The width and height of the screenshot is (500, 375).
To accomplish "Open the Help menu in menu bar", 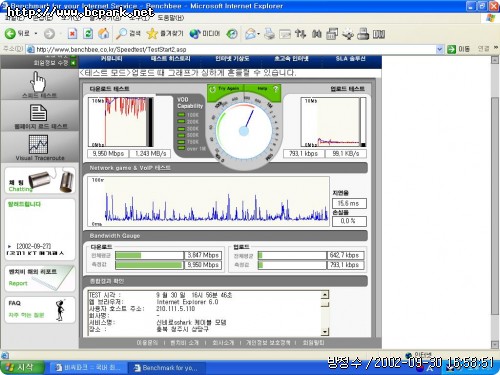I will coord(170,18).
